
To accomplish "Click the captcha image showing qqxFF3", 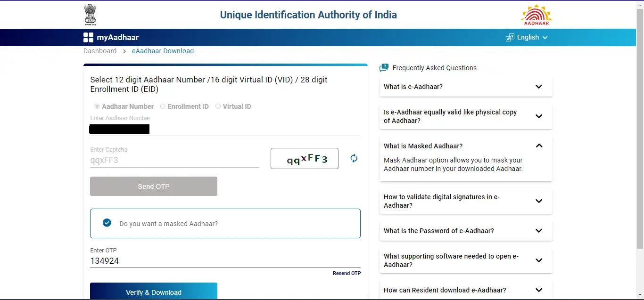I will [x=304, y=158].
